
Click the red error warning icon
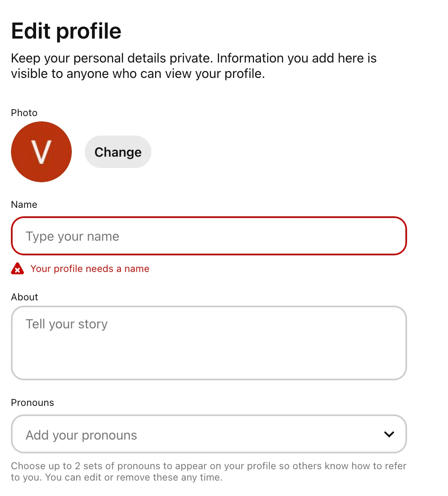pos(17,269)
